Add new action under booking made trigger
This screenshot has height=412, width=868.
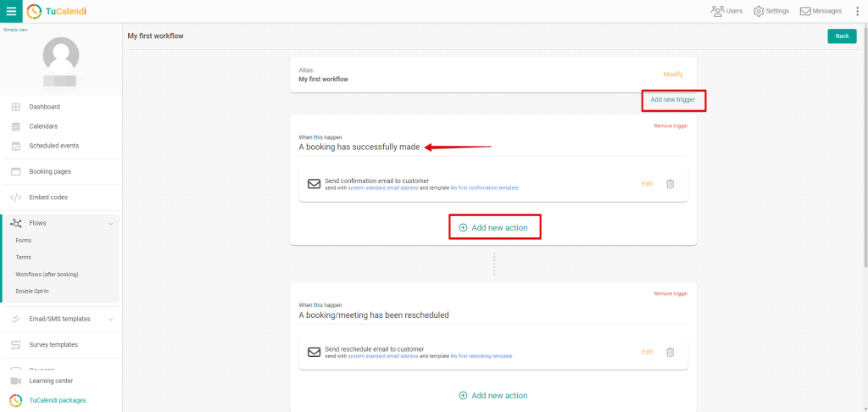click(494, 228)
